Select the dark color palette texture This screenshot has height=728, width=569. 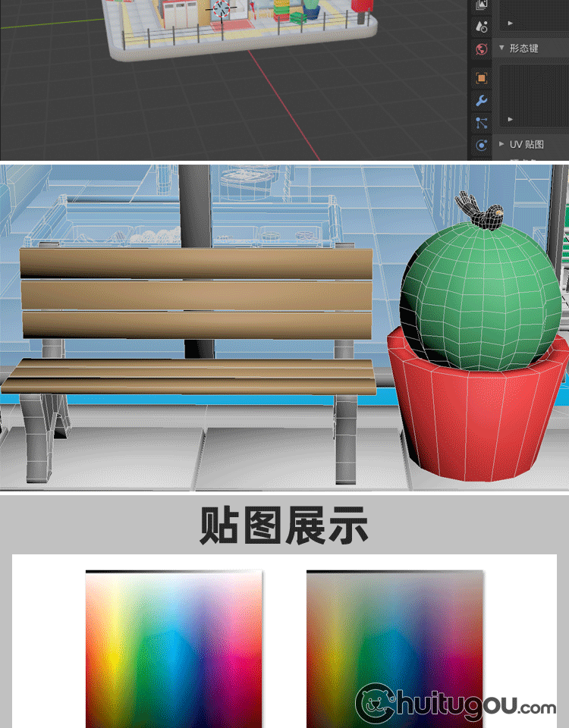tap(395, 649)
